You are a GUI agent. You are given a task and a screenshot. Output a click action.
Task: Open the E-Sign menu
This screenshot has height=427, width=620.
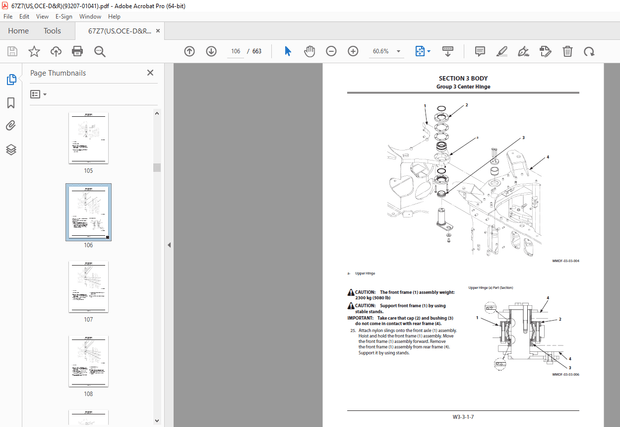point(63,17)
